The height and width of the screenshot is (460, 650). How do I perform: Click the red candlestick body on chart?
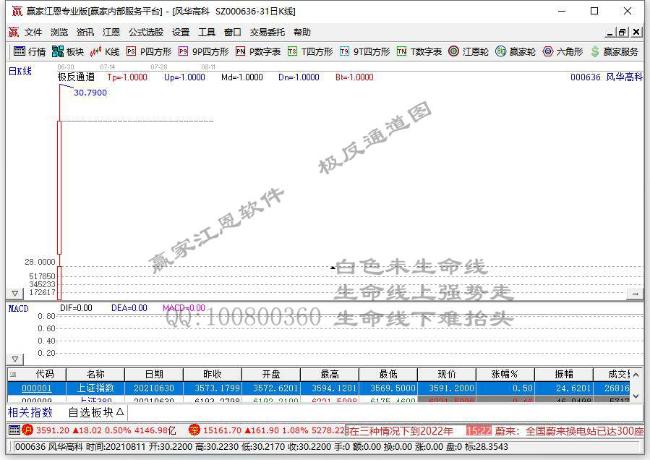59,187
